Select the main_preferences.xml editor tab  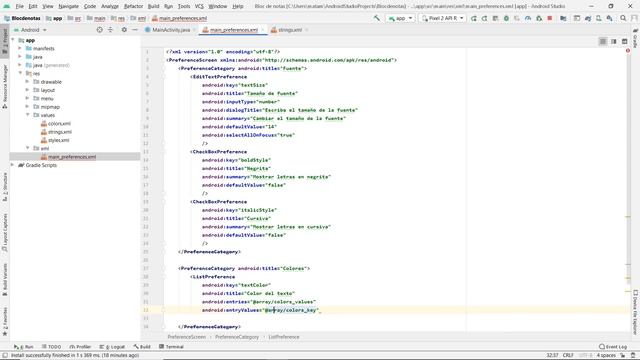(x=234, y=30)
